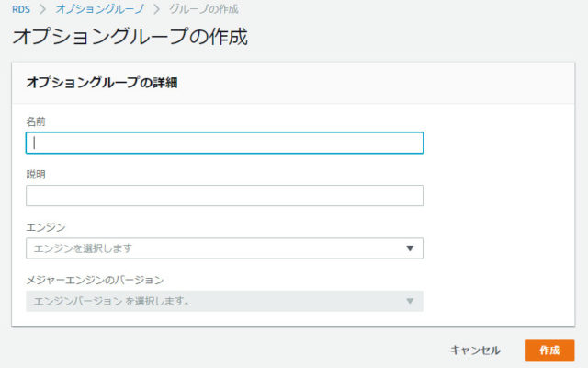Focus the 名前 text input field

point(224,143)
